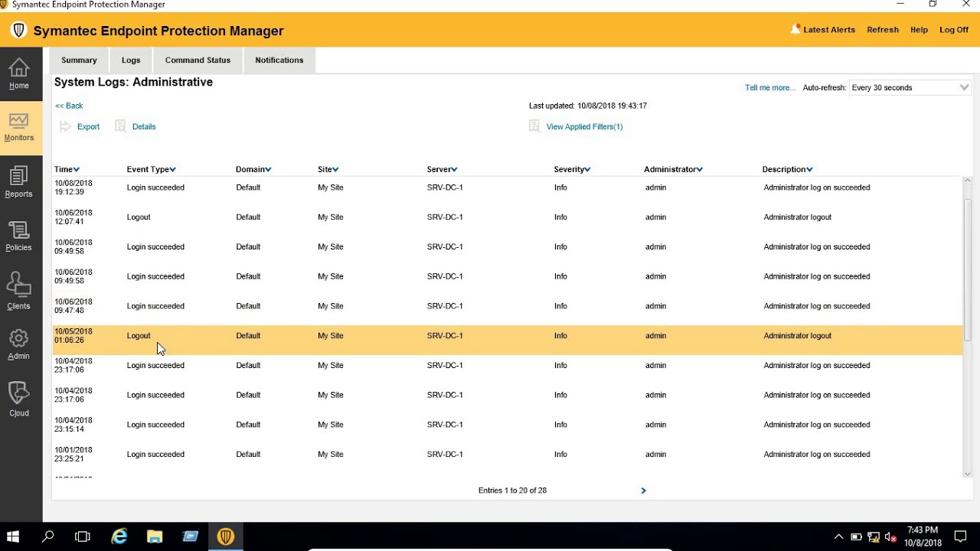Open the Action Center notifications
980x551 pixels.
(960, 536)
